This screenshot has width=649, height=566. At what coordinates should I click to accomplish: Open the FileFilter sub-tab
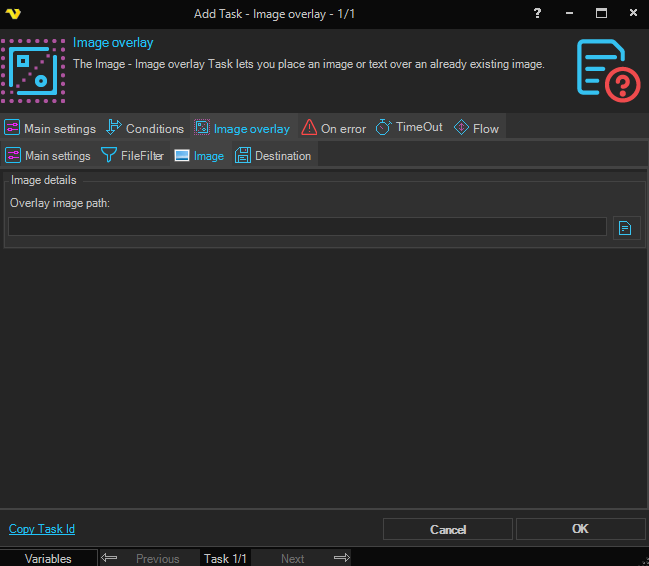pyautogui.click(x=132, y=156)
